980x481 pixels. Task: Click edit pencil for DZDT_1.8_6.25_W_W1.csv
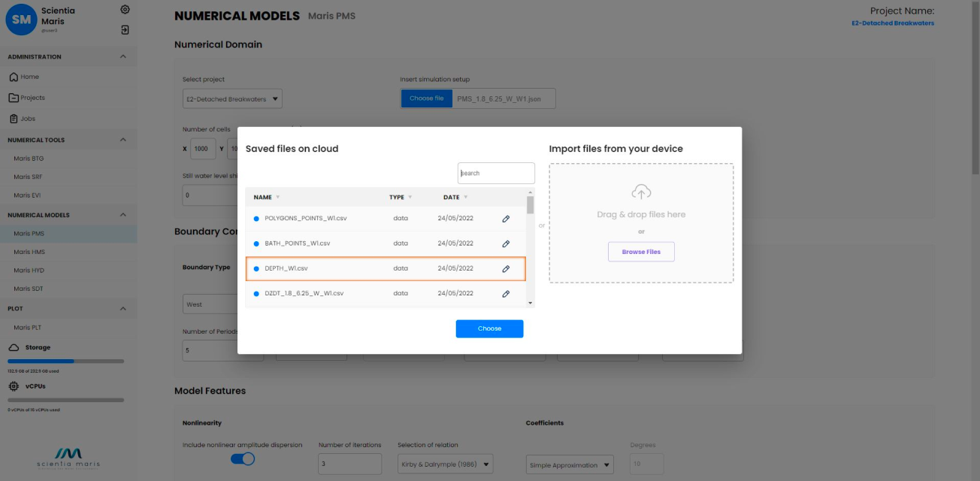pos(506,294)
